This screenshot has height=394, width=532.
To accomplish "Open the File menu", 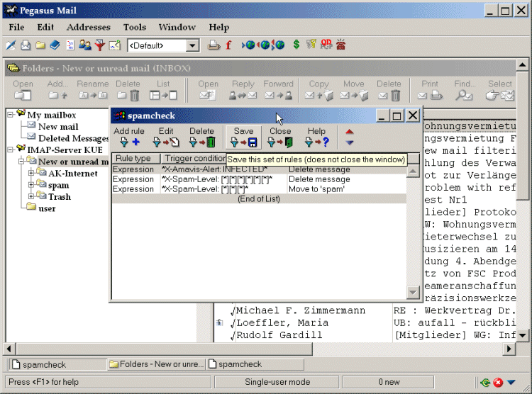I will click(x=16, y=27).
